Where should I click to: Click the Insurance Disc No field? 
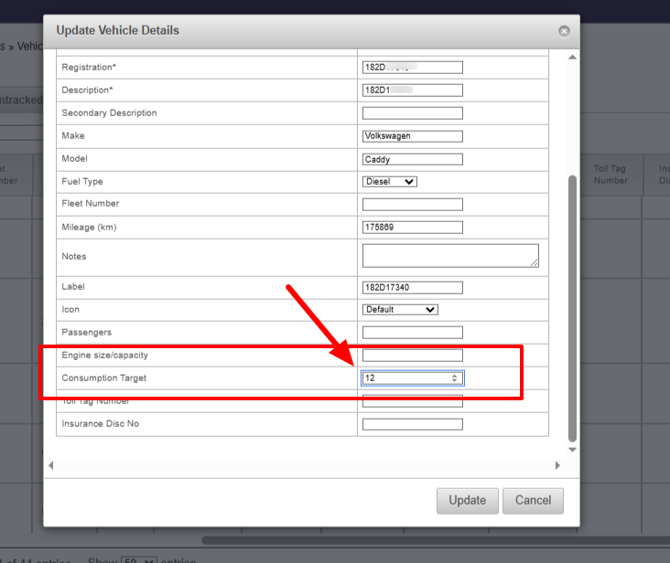pyautogui.click(x=412, y=424)
